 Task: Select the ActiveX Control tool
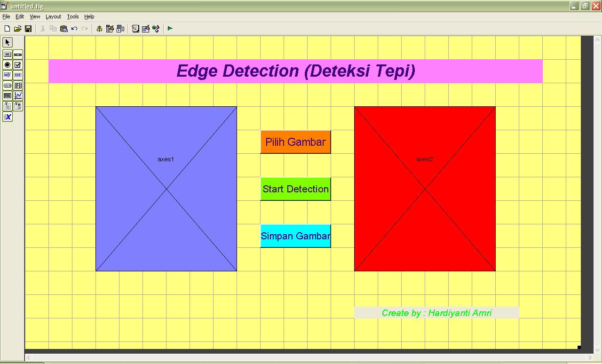[7, 117]
